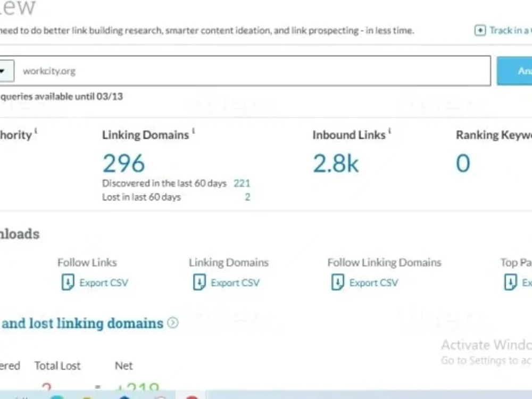Image resolution: width=532 pixels, height=399 pixels.
Task: Click the blue Analyze button
Action: point(514,71)
